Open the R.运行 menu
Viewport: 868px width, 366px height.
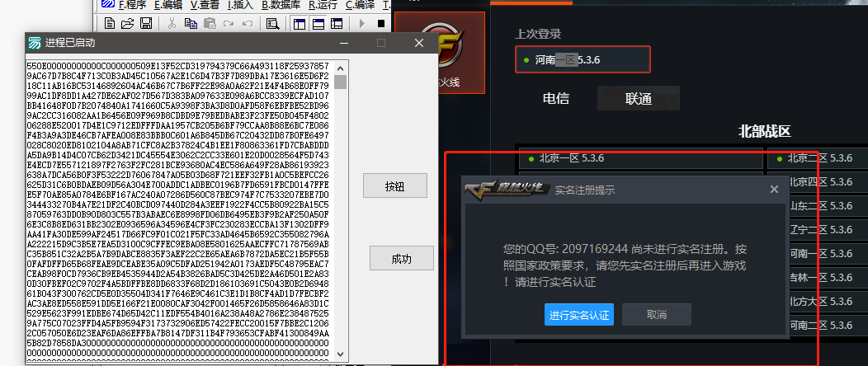pyautogui.click(x=323, y=5)
